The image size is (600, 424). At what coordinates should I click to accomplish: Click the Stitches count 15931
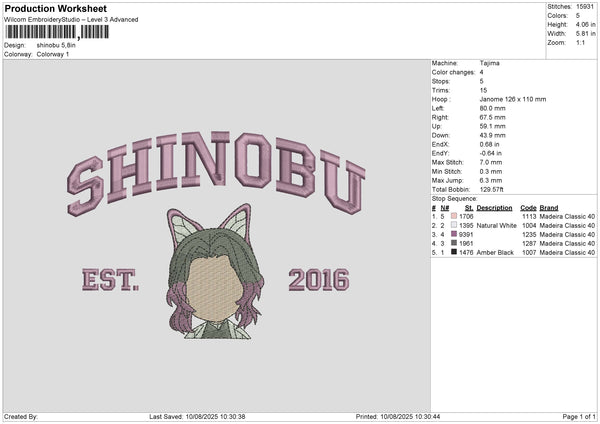coord(585,7)
